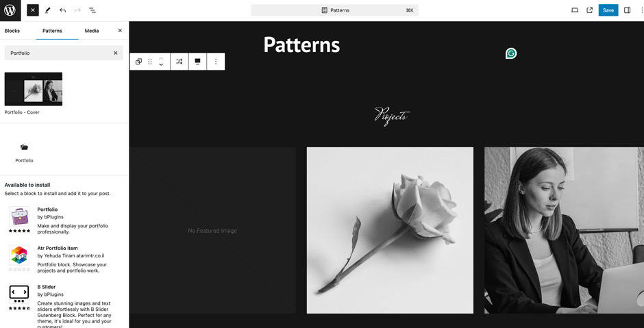The image size is (644, 328).
Task: Click the WordPress logo icon
Action: (x=10, y=10)
